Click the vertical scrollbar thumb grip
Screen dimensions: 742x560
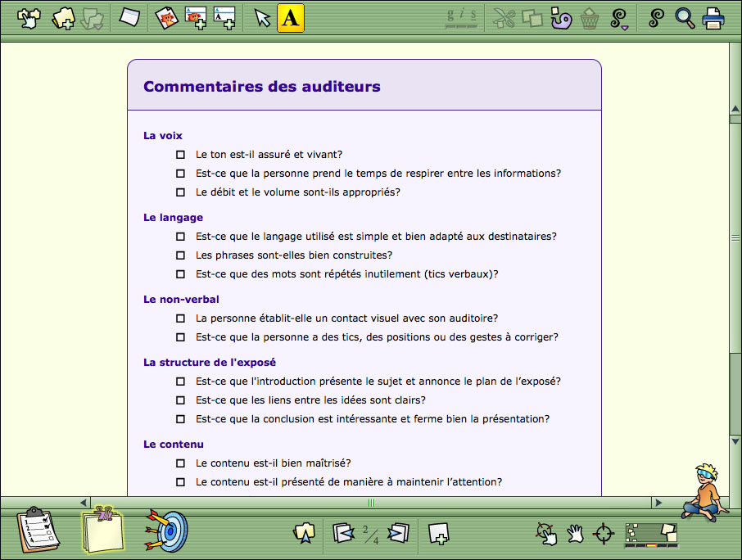click(x=735, y=238)
